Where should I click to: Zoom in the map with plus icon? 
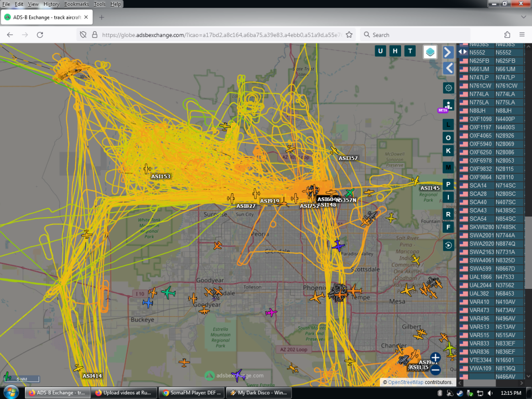coord(435,357)
